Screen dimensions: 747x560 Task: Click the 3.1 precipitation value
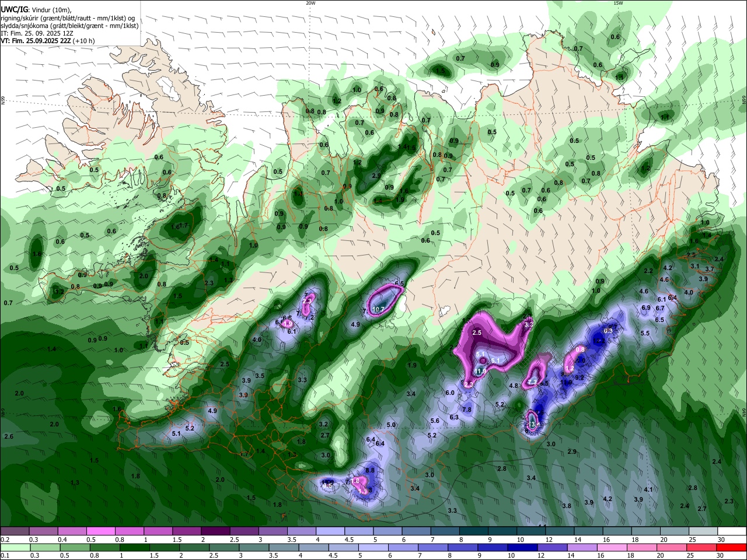tap(695, 266)
